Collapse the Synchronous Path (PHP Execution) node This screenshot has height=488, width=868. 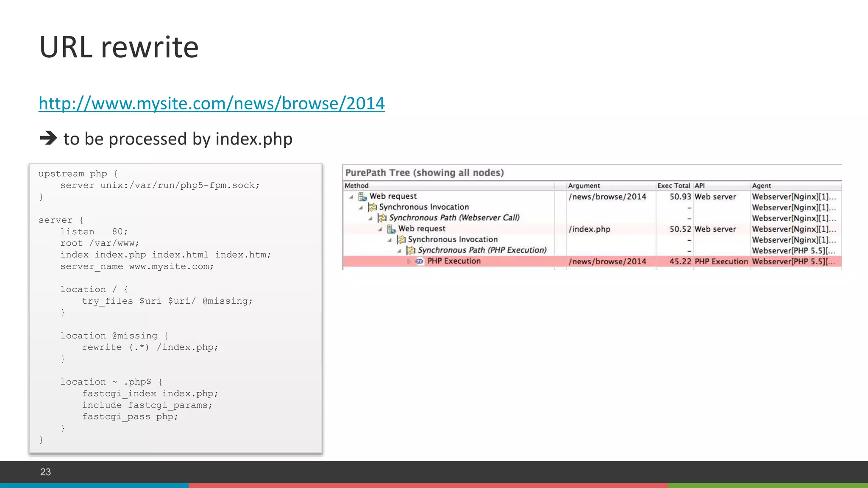[x=399, y=251]
